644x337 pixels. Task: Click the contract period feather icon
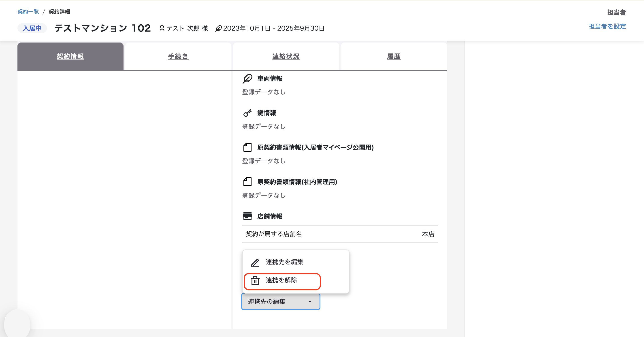[218, 28]
